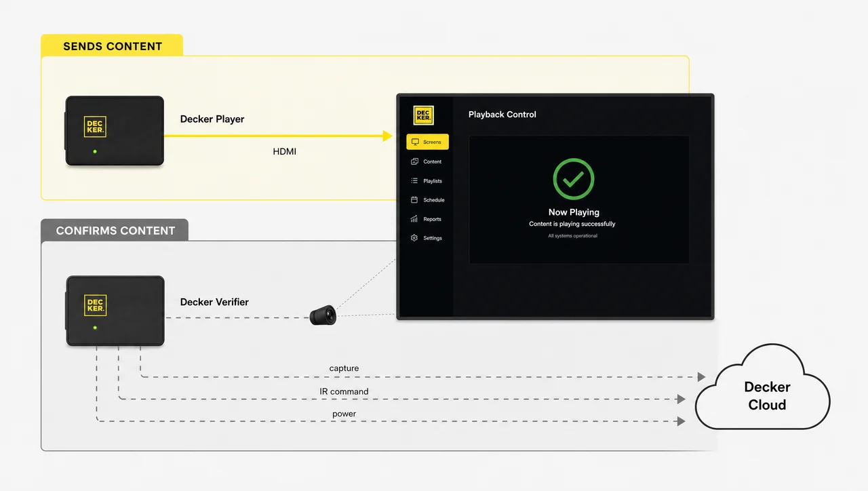Go to Playlists in the sidebar
Image resolution: width=868 pixels, height=491 pixels.
(427, 181)
